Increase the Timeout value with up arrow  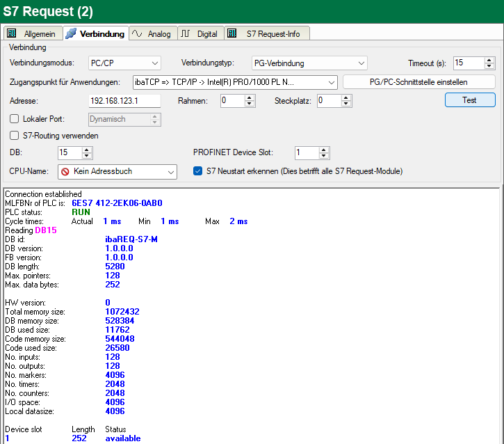pos(489,60)
